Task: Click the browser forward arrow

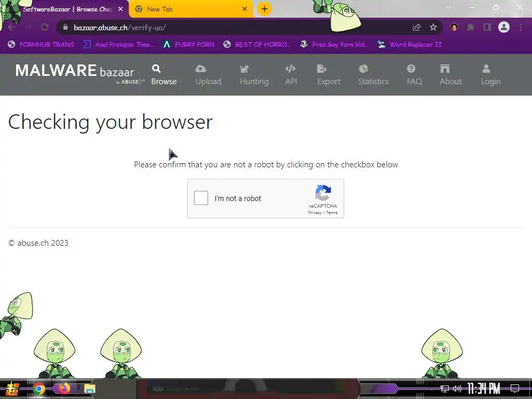Action: tap(28, 27)
